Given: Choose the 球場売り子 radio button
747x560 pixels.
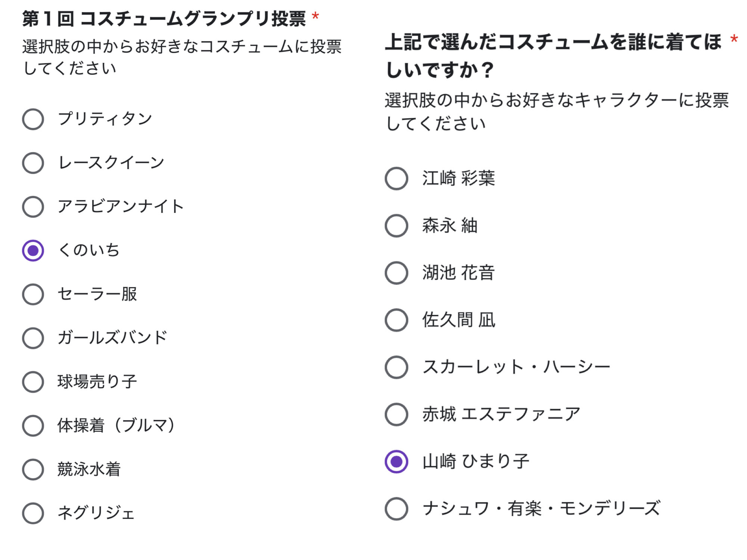Looking at the screenshot, I should click(33, 382).
